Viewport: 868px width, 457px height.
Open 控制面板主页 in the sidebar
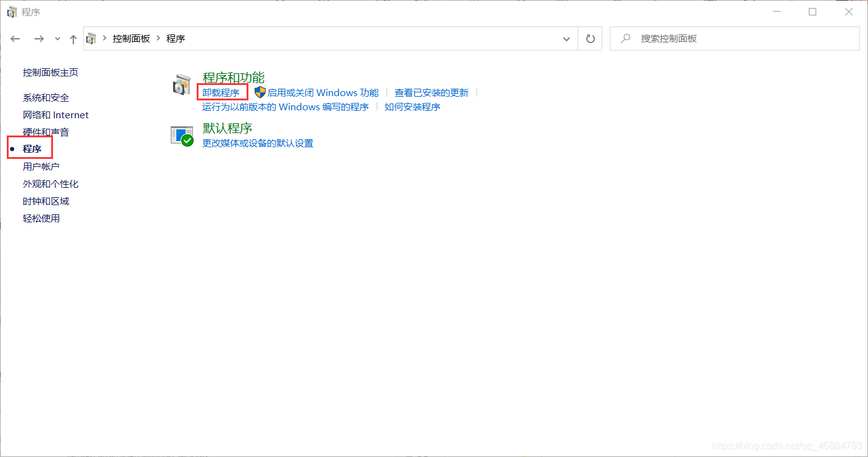(x=51, y=72)
